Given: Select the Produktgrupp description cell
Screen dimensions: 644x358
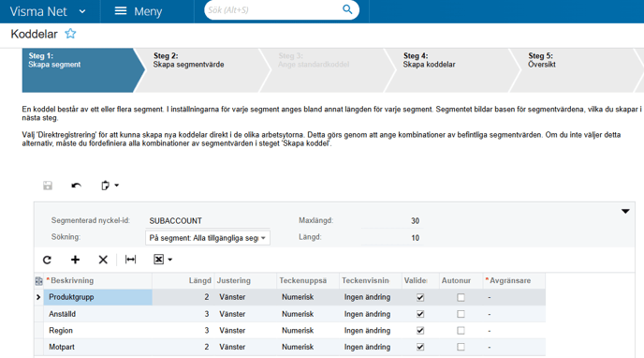Looking at the screenshot, I should point(98,297).
